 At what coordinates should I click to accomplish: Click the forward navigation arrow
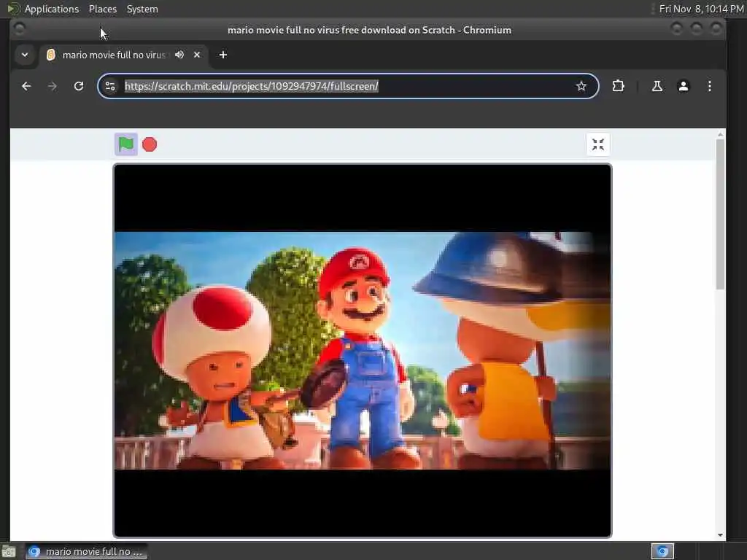coord(53,86)
